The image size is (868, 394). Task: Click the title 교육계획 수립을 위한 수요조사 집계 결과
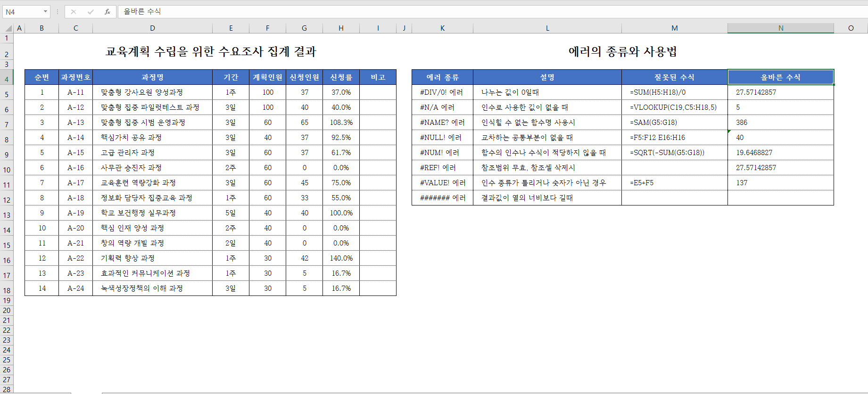point(211,51)
